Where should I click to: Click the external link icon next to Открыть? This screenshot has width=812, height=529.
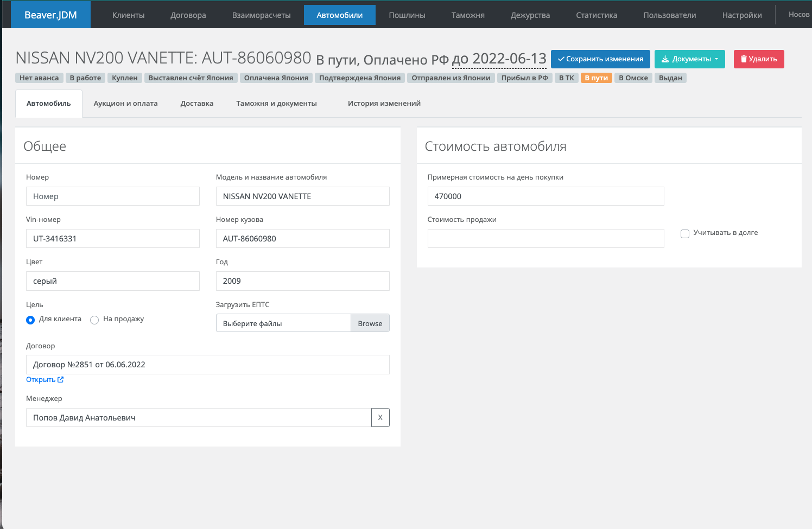[61, 380]
